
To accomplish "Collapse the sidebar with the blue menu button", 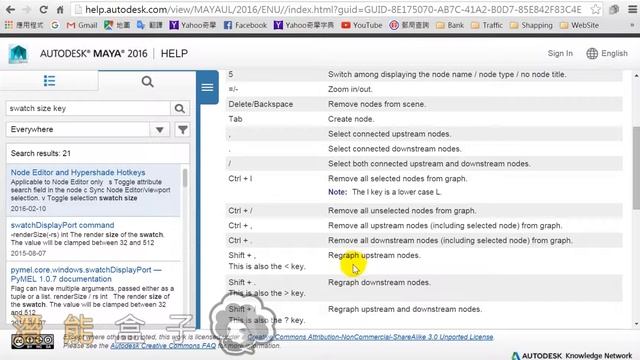I will click(207, 87).
